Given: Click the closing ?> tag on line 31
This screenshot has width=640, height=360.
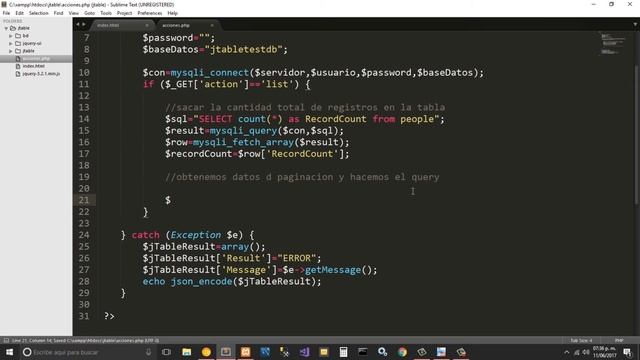Looking at the screenshot, I should point(109,316).
